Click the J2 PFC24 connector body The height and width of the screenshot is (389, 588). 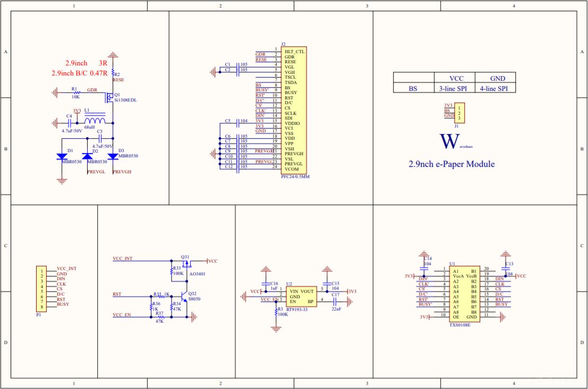coord(294,110)
